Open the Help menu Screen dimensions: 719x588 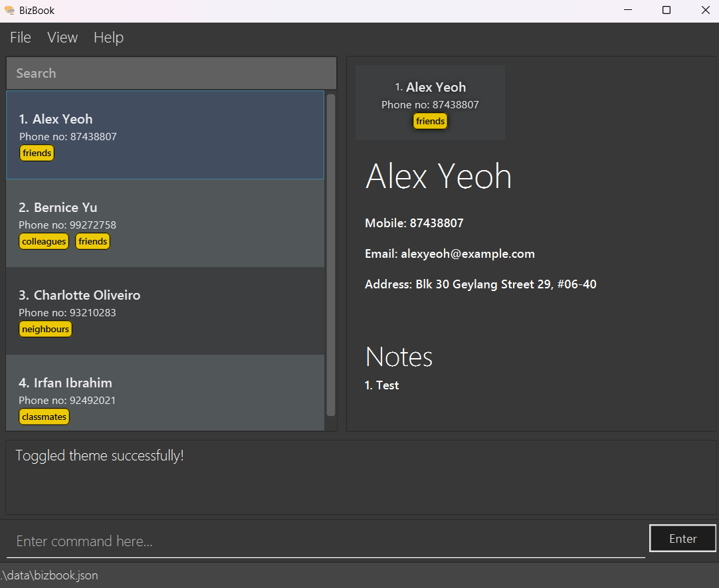(x=108, y=38)
